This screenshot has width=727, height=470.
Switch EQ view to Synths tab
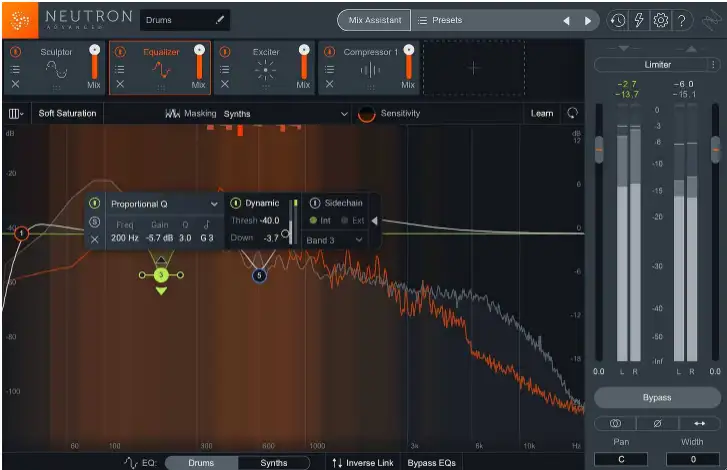coord(274,463)
